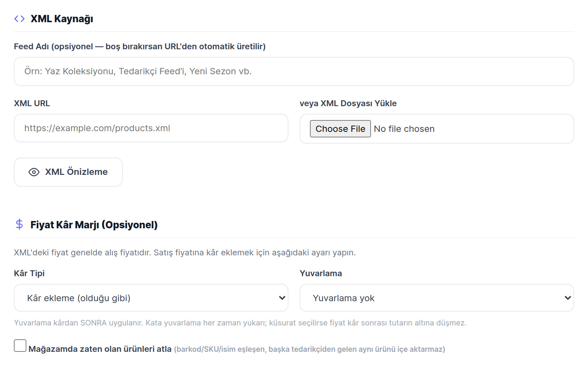This screenshot has height=365, width=588.
Task: Click the dollar sign icon beside Fiyat Kâr Marjı
Action: point(19,224)
